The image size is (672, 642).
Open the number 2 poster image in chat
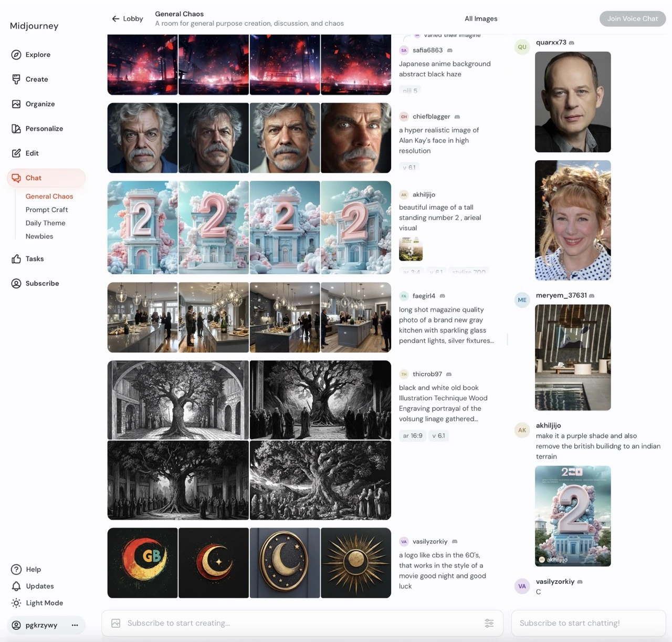pyautogui.click(x=573, y=516)
